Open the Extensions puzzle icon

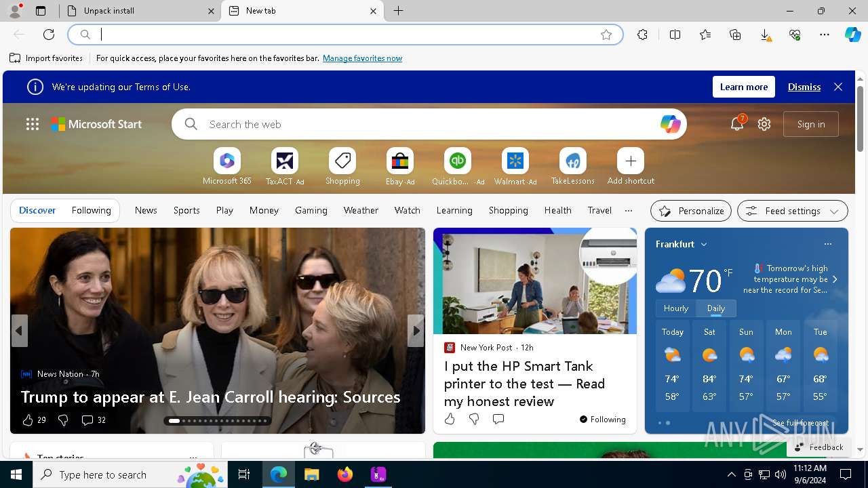click(642, 35)
